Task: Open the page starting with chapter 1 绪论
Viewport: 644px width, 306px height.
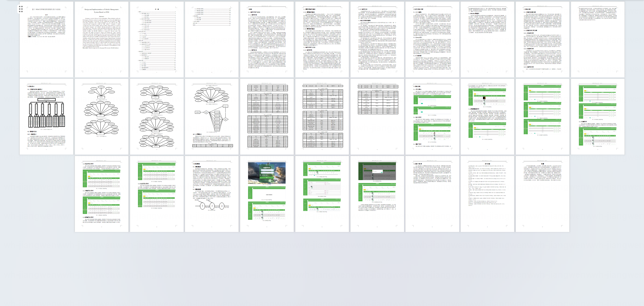Action: [x=267, y=39]
